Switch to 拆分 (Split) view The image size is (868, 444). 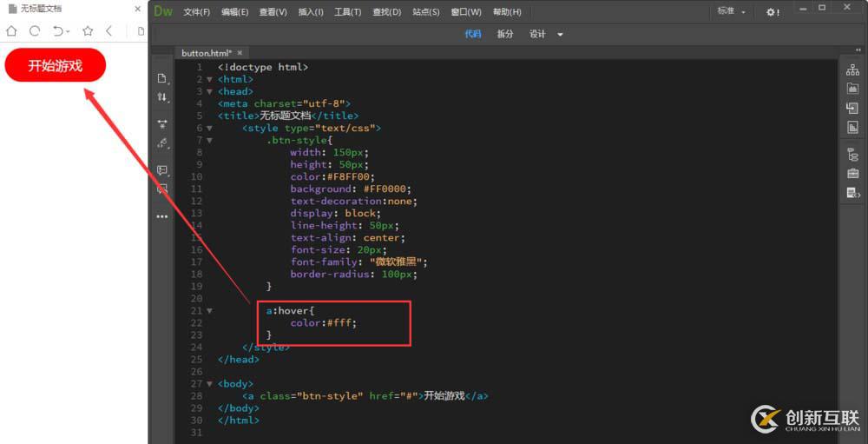click(505, 34)
